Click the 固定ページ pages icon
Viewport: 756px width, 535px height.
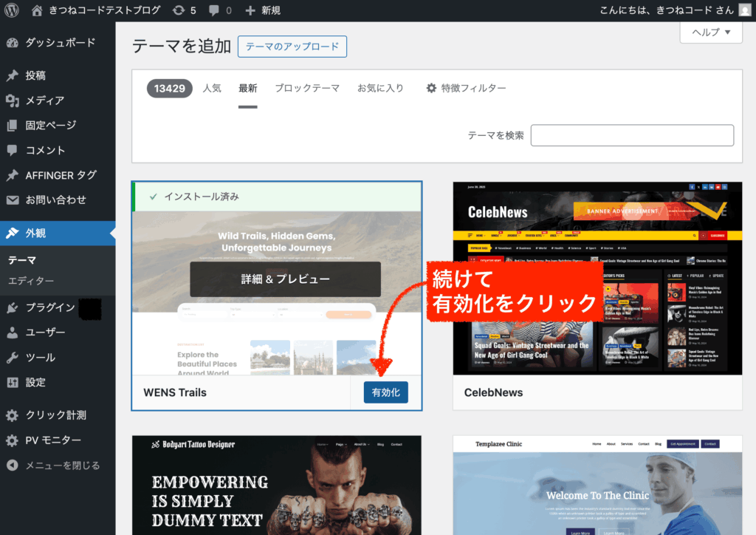pyautogui.click(x=13, y=126)
